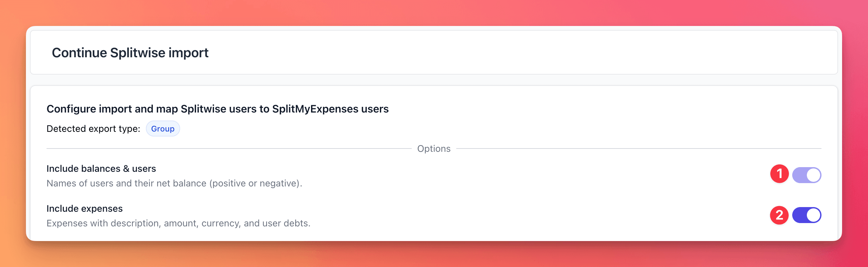868x267 pixels.
Task: Click the word Continue in the title
Action: [79, 53]
